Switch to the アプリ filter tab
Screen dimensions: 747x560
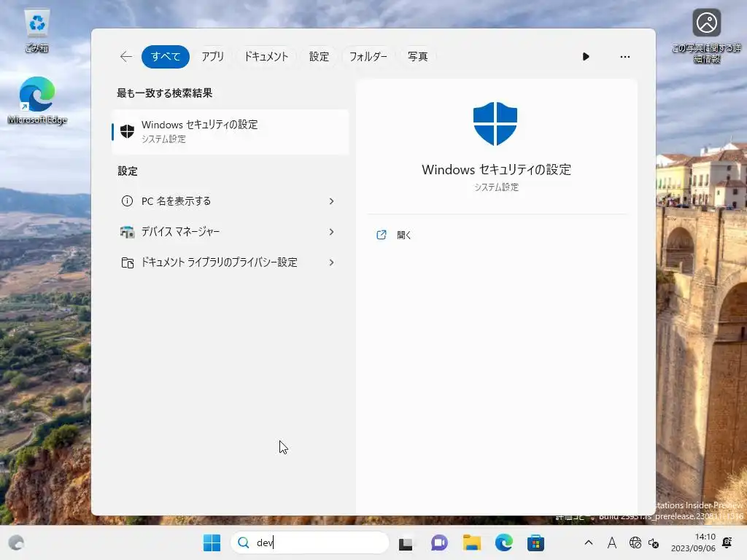[x=212, y=57]
